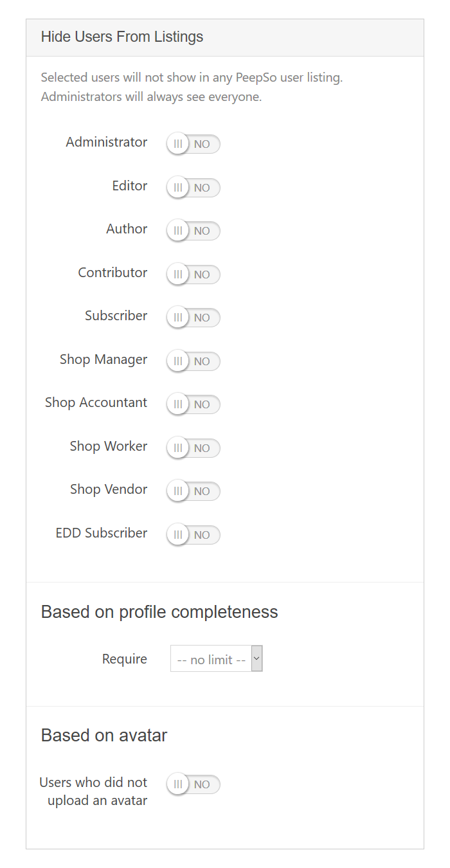Enable hiding for the Editor role
The image size is (450, 868).
point(193,187)
